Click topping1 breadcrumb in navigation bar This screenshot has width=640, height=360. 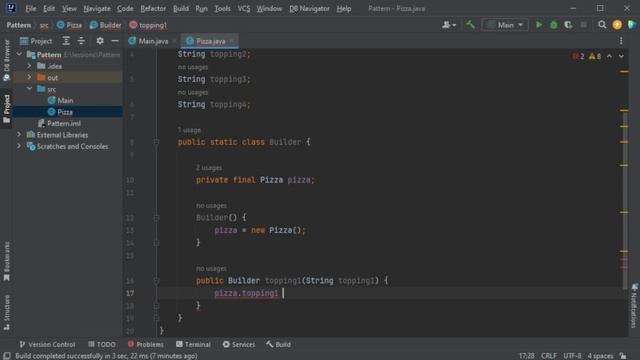pos(148,25)
